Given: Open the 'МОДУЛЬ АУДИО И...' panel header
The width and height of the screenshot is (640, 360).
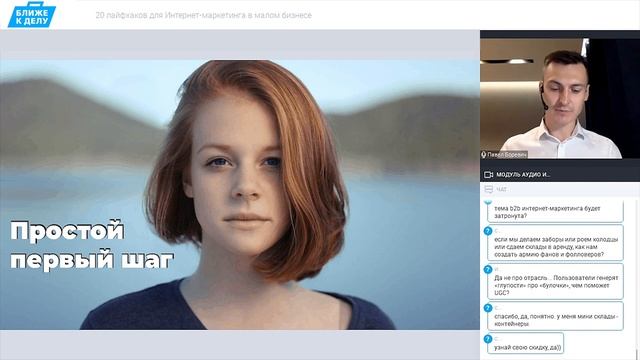Looking at the screenshot, I should [x=560, y=174].
